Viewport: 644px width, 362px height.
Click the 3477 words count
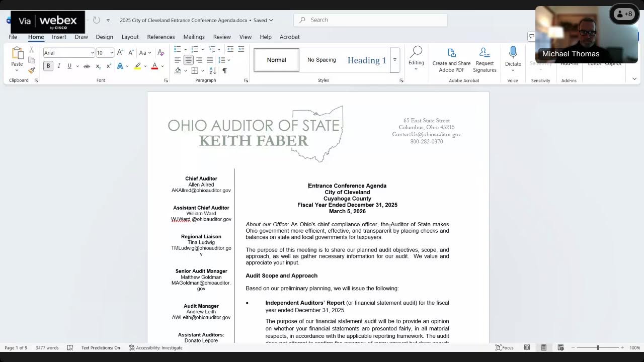[47, 347]
